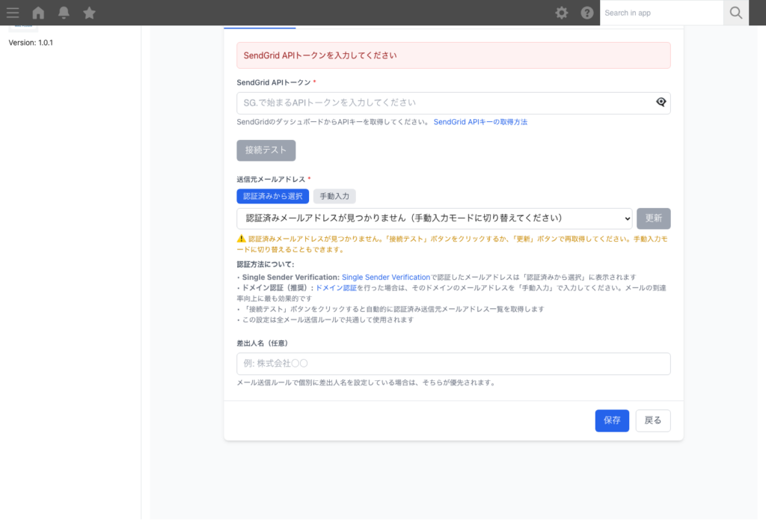Click the star favorites icon

click(89, 12)
